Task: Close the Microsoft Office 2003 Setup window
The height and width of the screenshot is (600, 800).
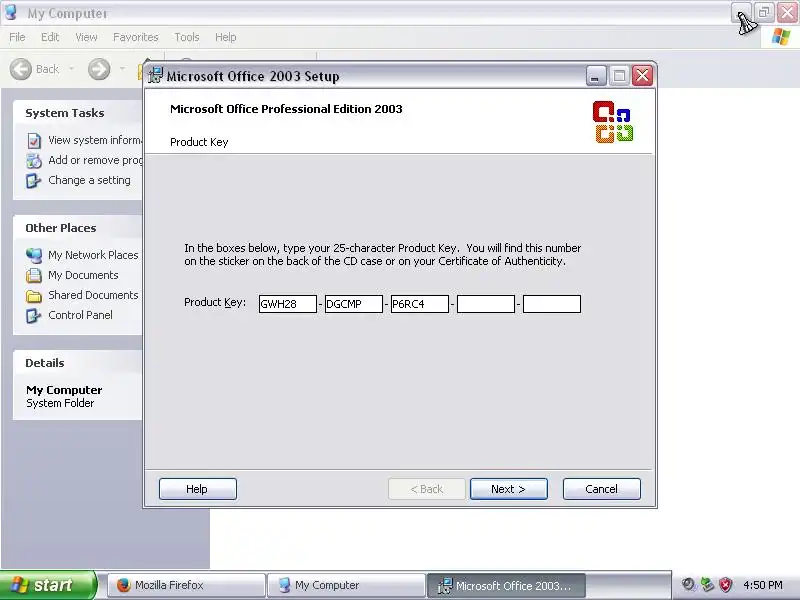Action: [x=642, y=76]
